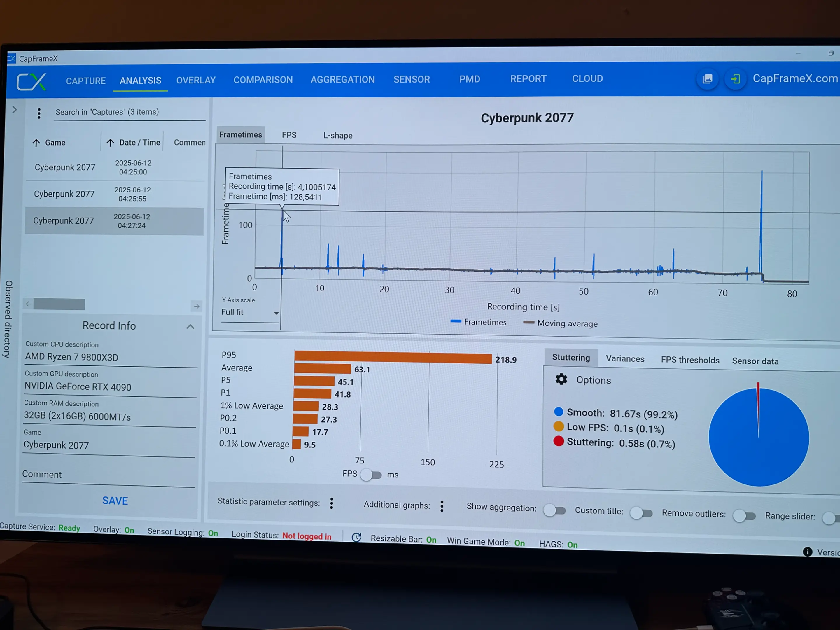Click the Version info icon

point(808,552)
